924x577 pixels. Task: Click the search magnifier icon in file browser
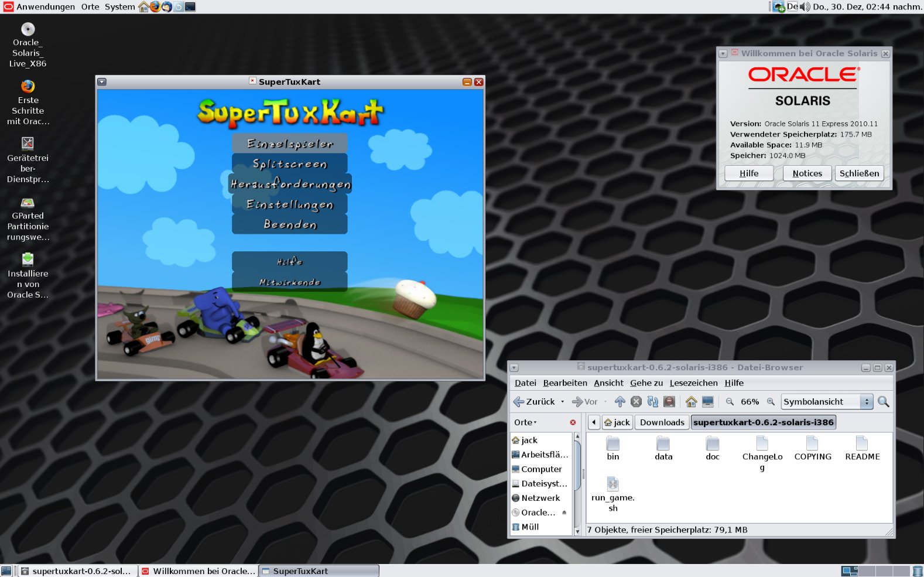[x=884, y=401]
